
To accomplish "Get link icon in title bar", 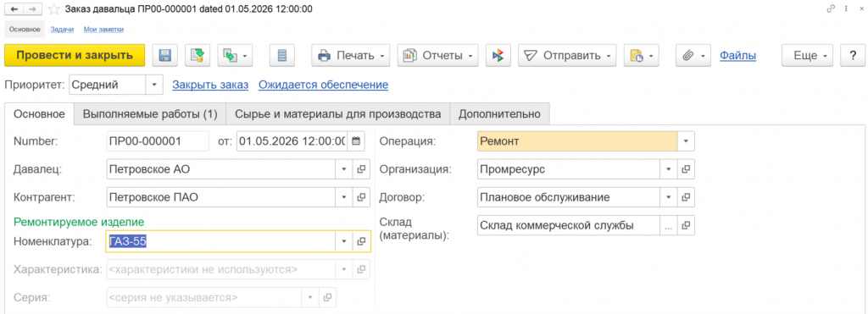I will point(831,8).
